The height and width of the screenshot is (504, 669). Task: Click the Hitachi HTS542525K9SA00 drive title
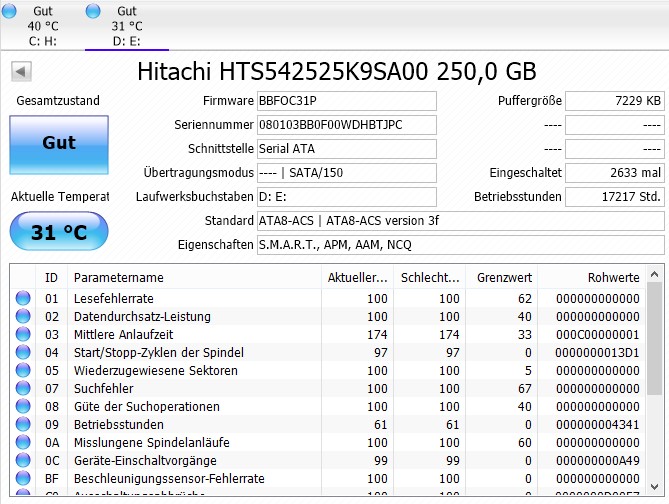[x=337, y=71]
